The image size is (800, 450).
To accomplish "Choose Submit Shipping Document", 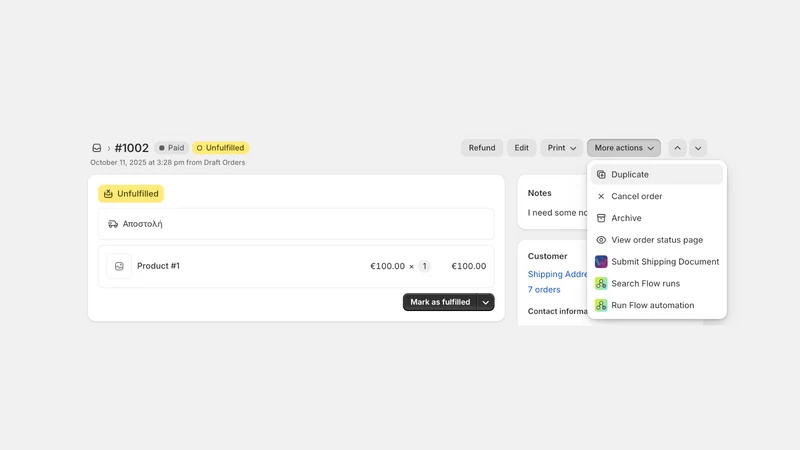I will click(x=657, y=262).
